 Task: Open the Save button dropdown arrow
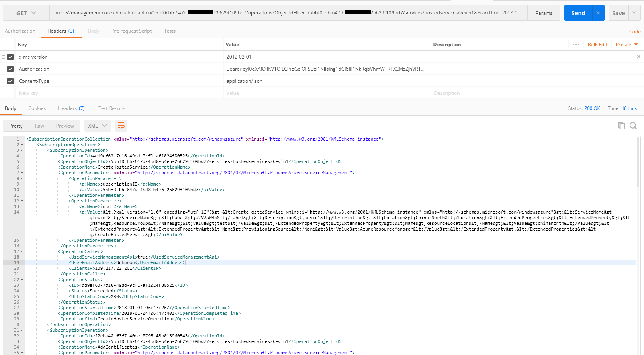coord(634,13)
